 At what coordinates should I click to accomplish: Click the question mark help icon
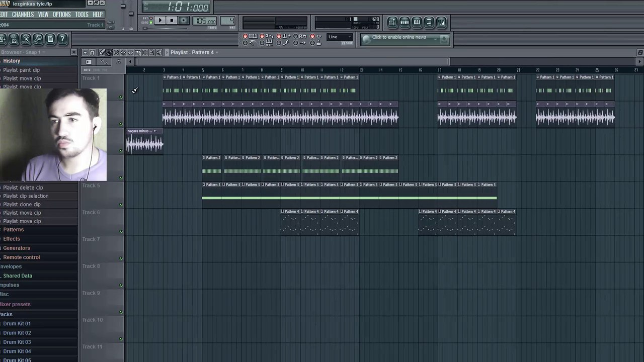pos(62,39)
